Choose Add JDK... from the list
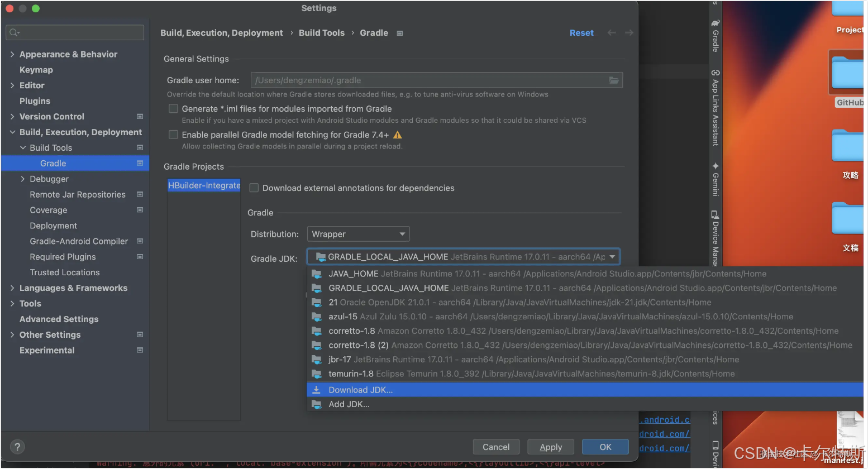 pos(585,404)
